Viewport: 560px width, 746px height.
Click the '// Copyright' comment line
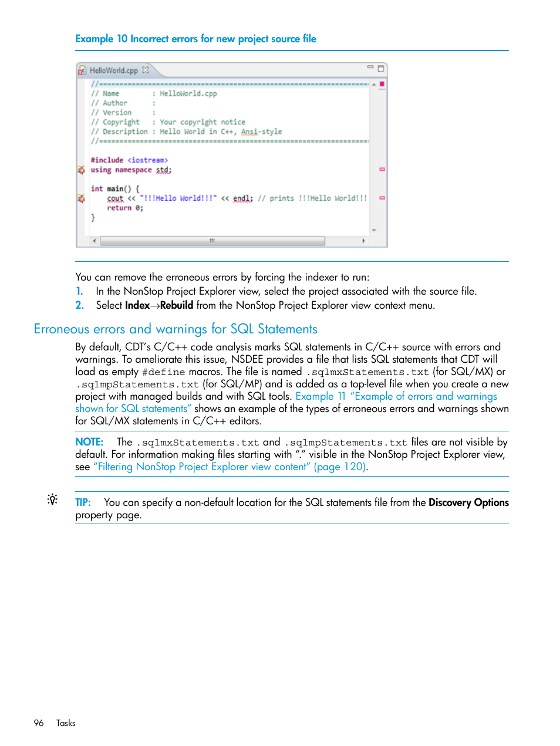click(x=168, y=122)
